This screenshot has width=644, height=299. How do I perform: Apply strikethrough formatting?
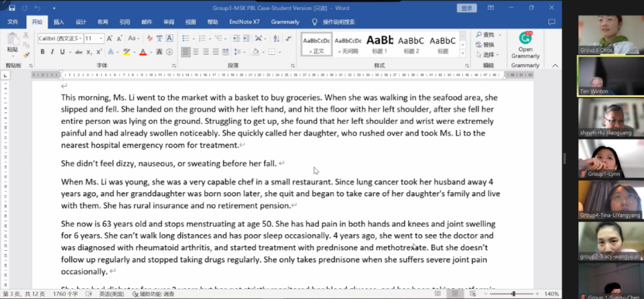[x=79, y=52]
